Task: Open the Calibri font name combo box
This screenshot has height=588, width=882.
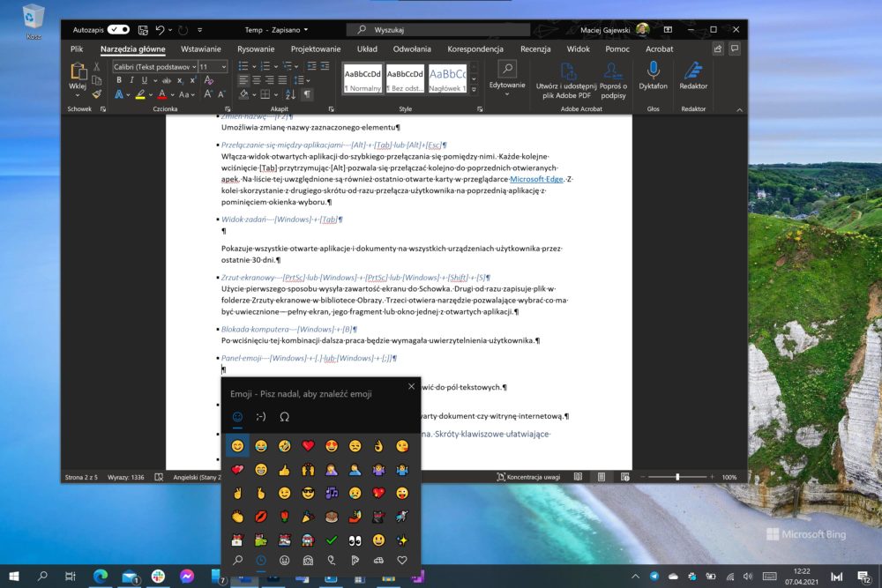Action: coord(154,67)
